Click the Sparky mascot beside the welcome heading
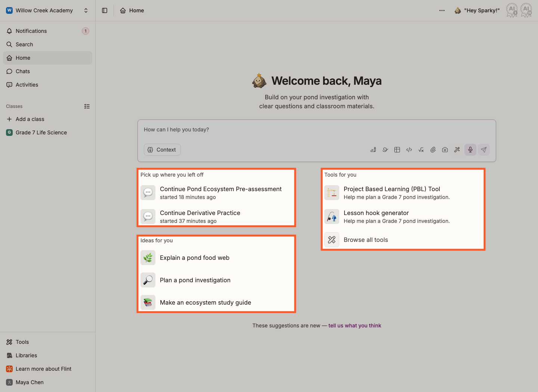 259,81
